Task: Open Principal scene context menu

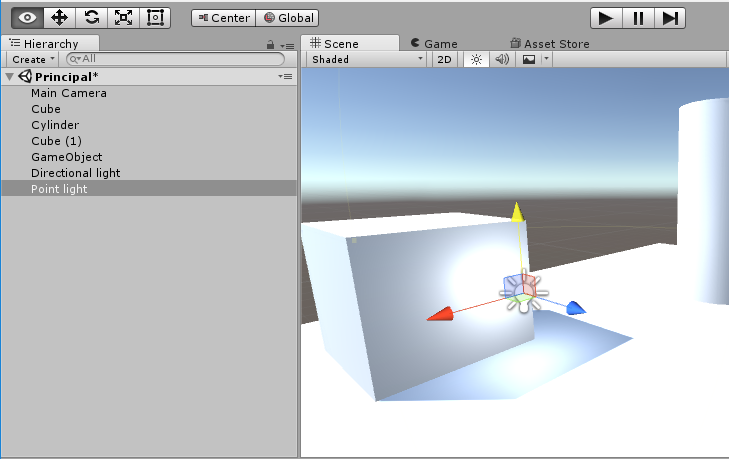Action: 285,76
